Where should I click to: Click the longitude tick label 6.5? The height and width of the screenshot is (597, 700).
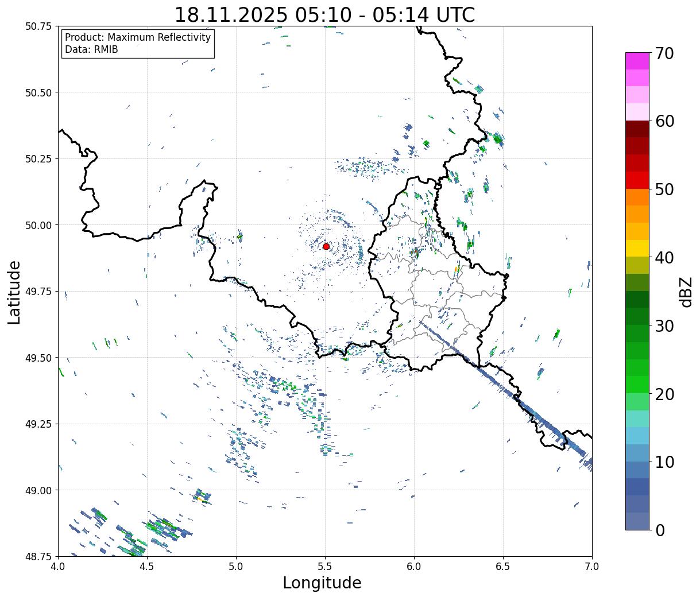coord(503,566)
